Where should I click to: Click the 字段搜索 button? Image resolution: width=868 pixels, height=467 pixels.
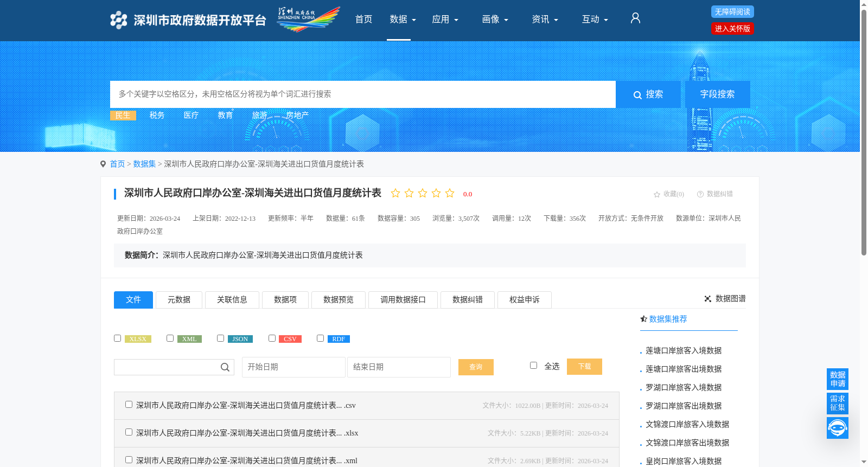click(x=718, y=94)
